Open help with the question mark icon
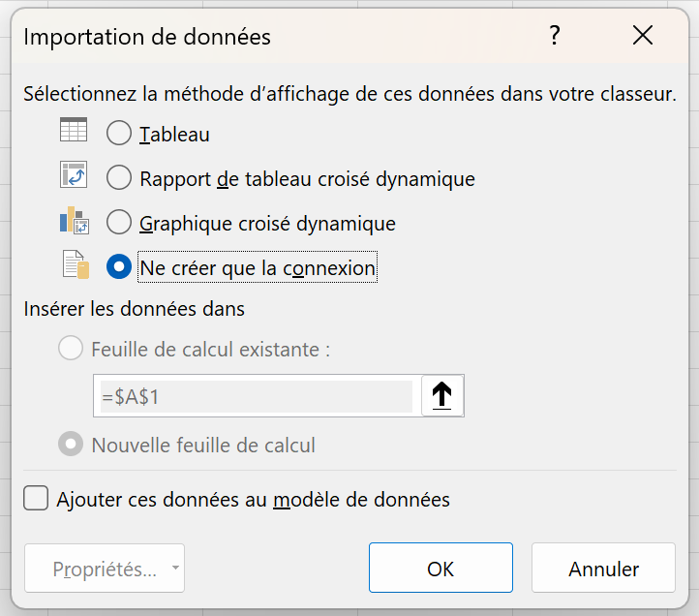 click(554, 36)
